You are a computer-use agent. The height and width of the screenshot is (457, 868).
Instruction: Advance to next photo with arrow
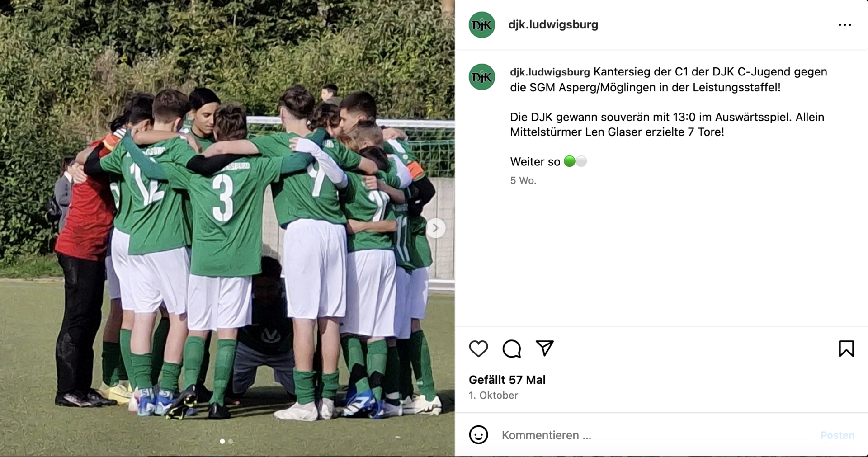(435, 228)
